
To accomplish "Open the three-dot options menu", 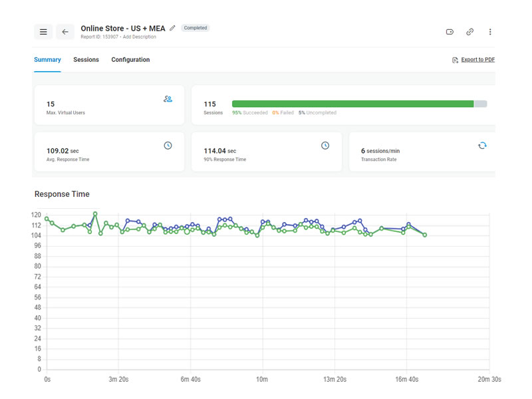I will 490,31.
